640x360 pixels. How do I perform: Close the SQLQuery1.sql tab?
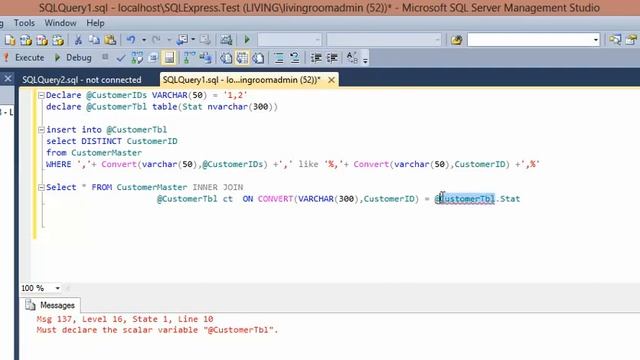[331, 80]
